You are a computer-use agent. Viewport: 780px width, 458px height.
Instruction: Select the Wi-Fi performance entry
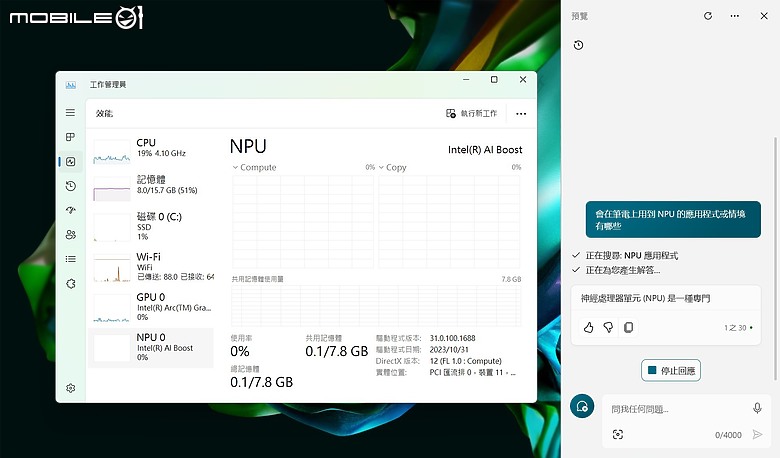tap(151, 267)
